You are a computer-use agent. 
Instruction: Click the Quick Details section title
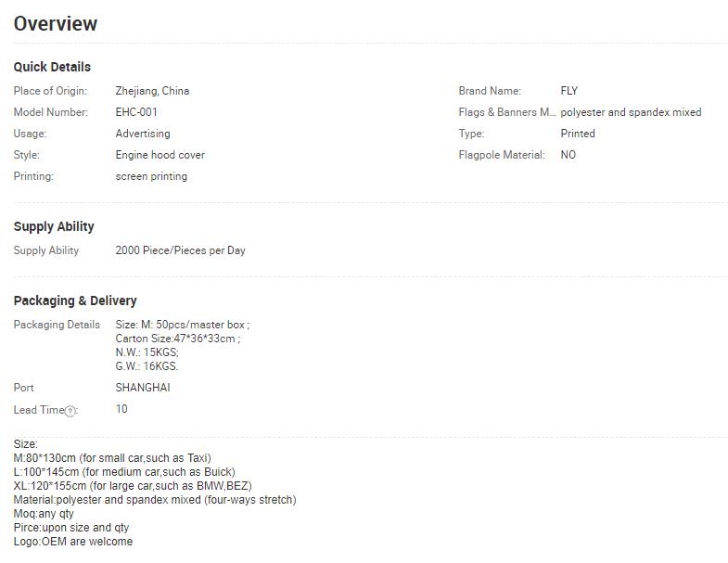(x=52, y=67)
